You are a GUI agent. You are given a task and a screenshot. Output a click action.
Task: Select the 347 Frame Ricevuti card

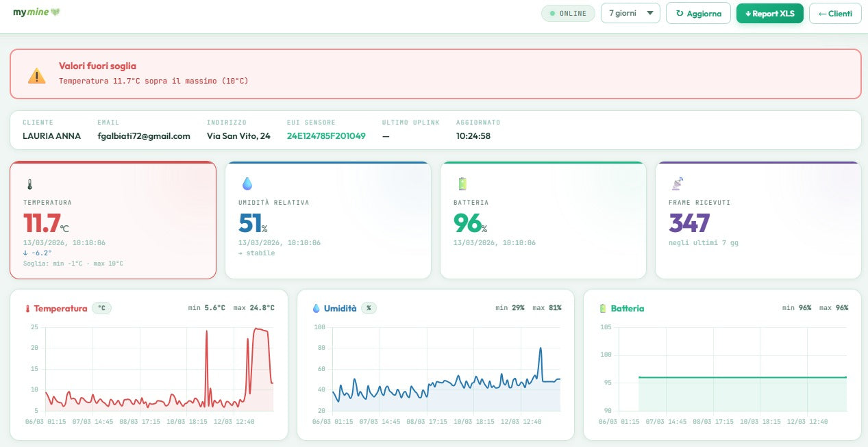click(758, 220)
